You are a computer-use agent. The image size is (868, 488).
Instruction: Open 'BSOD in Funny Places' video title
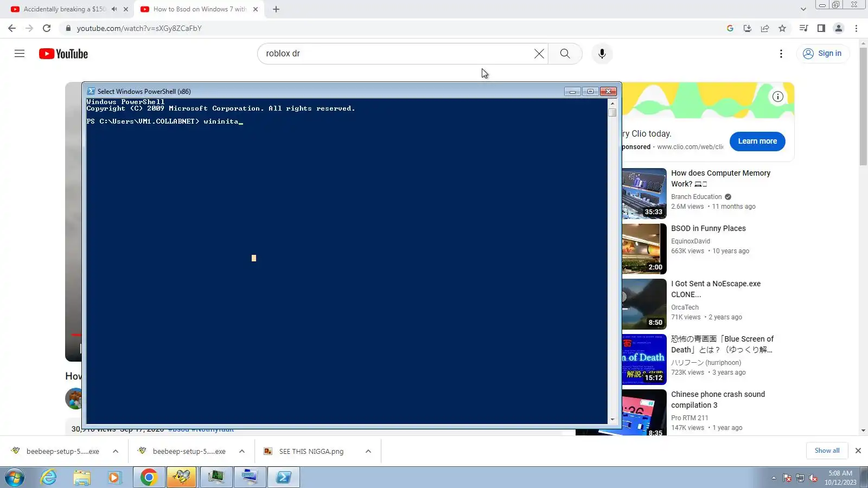coord(709,228)
